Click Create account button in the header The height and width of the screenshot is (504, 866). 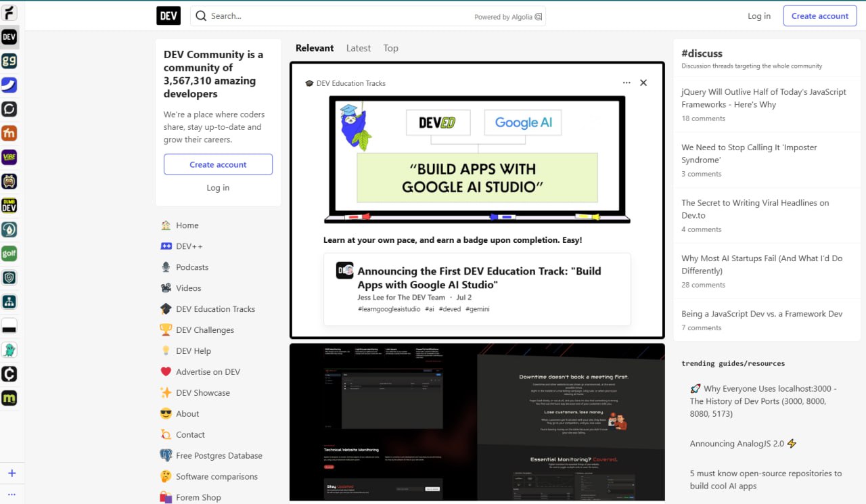click(x=820, y=16)
